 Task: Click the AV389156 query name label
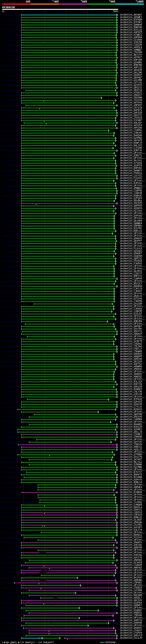pyautogui.click(x=8, y=8)
